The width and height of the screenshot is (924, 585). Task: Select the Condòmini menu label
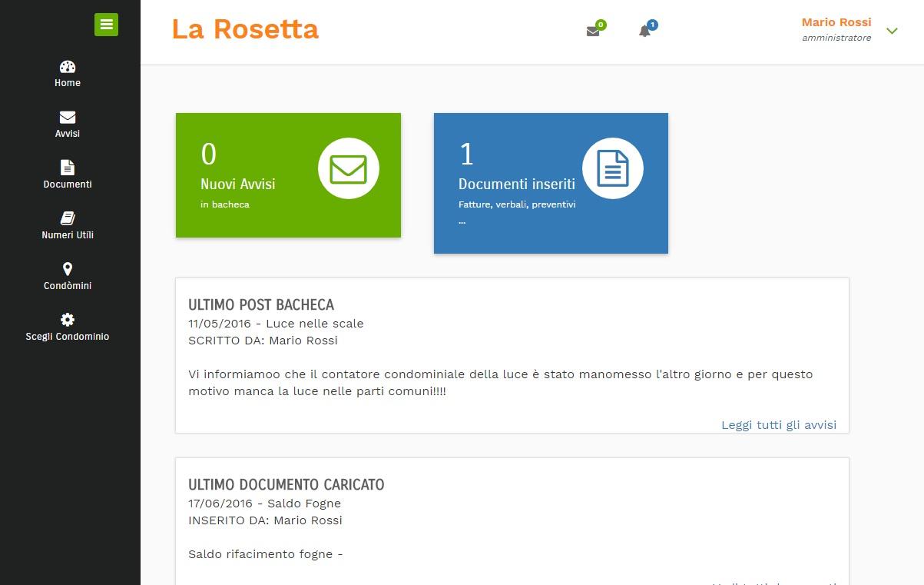(x=68, y=286)
